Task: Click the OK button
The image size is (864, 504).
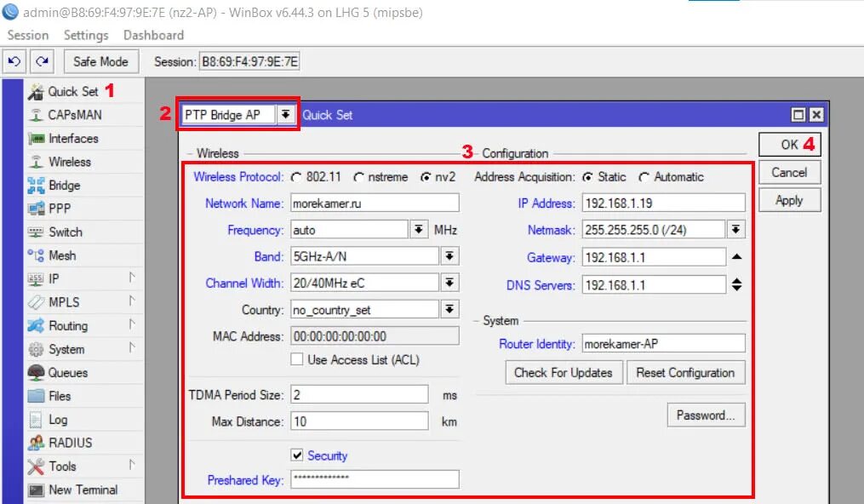Action: point(790,145)
